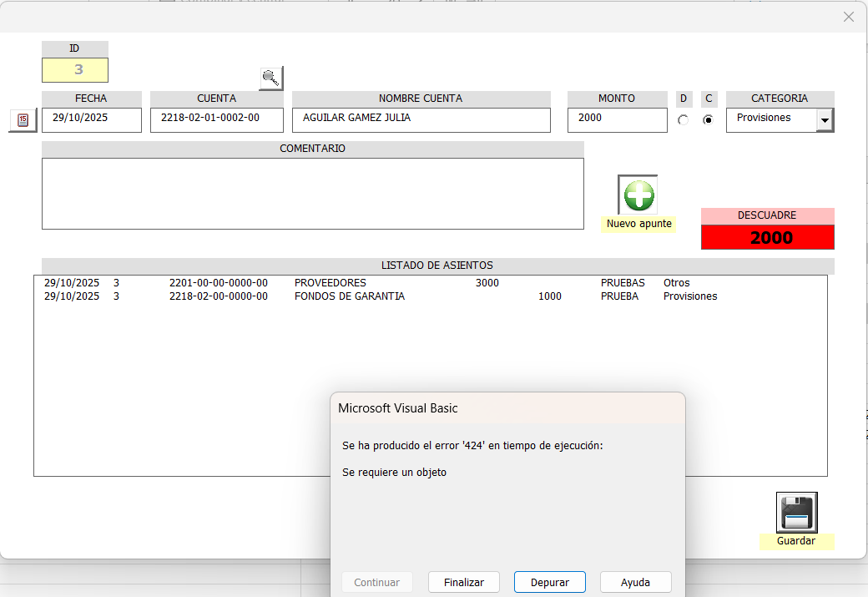Click the NOMBRE CUENTA text field
Viewport: 868px width, 597px height.
[x=421, y=119]
